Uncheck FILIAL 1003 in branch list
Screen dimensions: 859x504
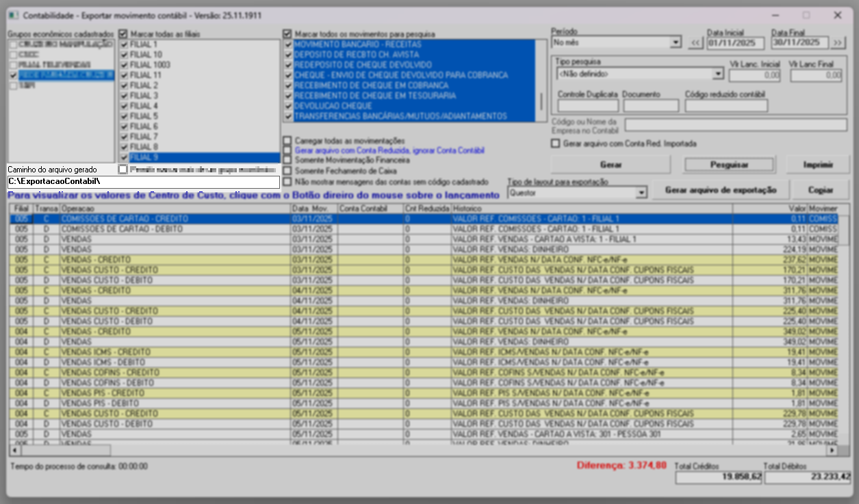pos(124,65)
